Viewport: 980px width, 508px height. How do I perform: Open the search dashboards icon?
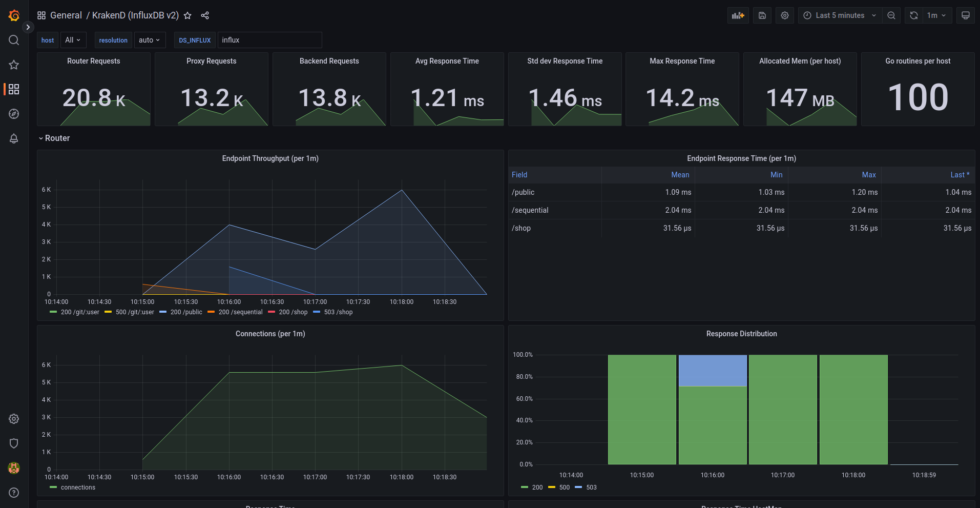(x=14, y=40)
